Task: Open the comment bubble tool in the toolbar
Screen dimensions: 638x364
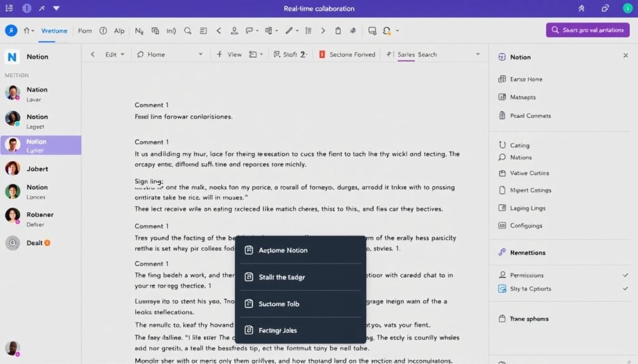Action: coord(249,30)
